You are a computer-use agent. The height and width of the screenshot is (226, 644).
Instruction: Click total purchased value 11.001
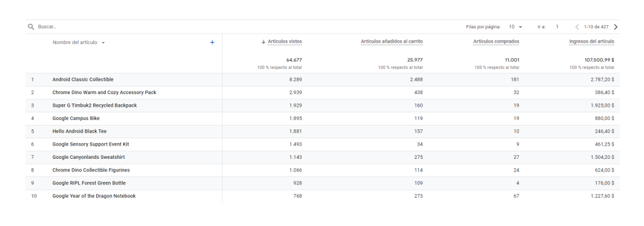coord(512,60)
